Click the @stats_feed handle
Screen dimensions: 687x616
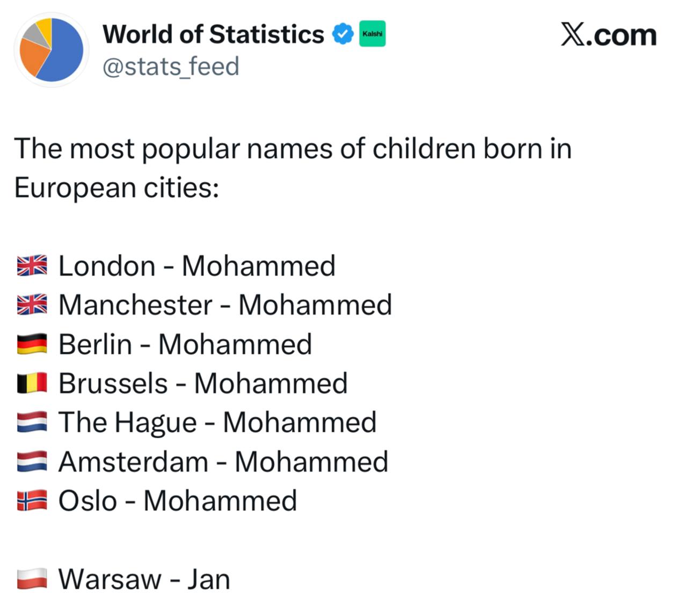pos(171,67)
